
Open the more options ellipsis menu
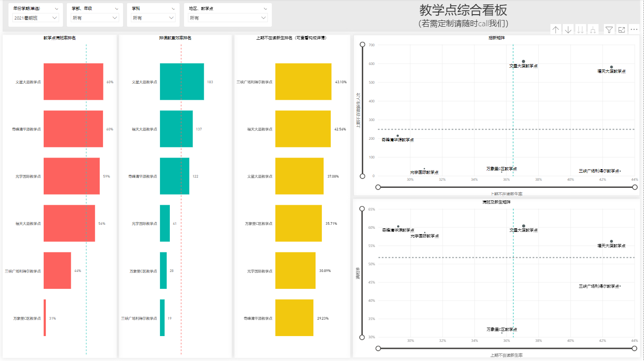point(634,30)
